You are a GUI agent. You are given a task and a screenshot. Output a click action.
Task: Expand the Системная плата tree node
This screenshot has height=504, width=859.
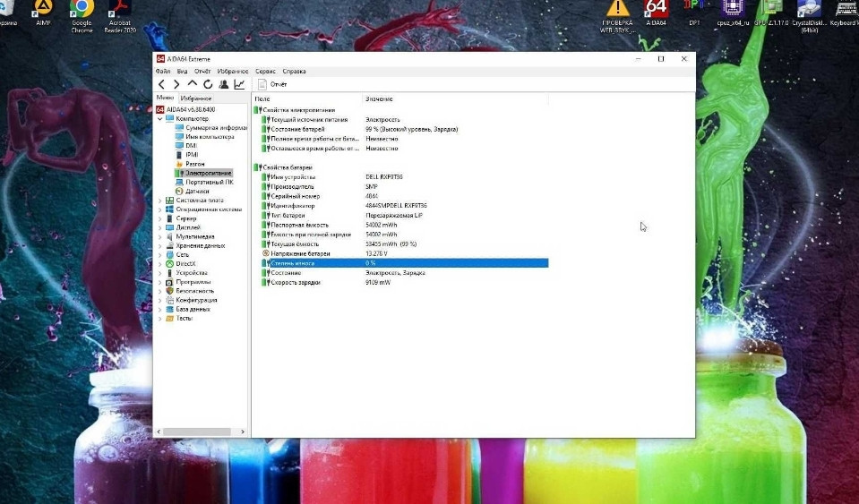point(160,201)
